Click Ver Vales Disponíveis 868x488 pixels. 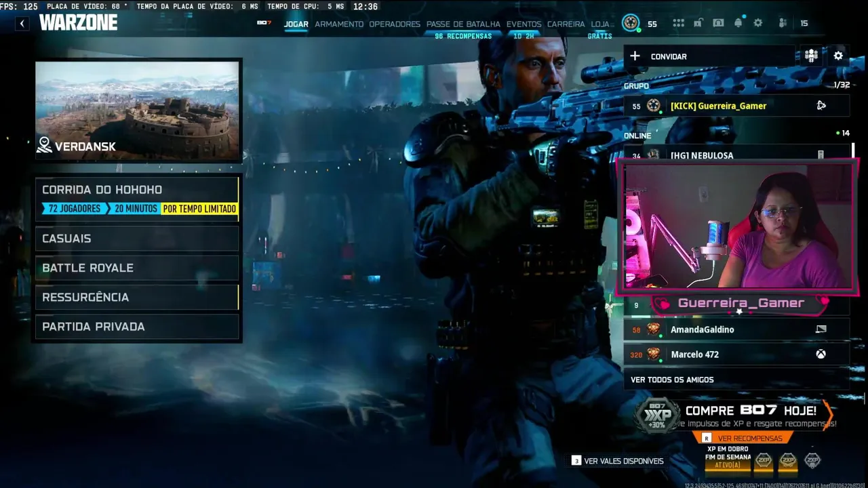618,461
